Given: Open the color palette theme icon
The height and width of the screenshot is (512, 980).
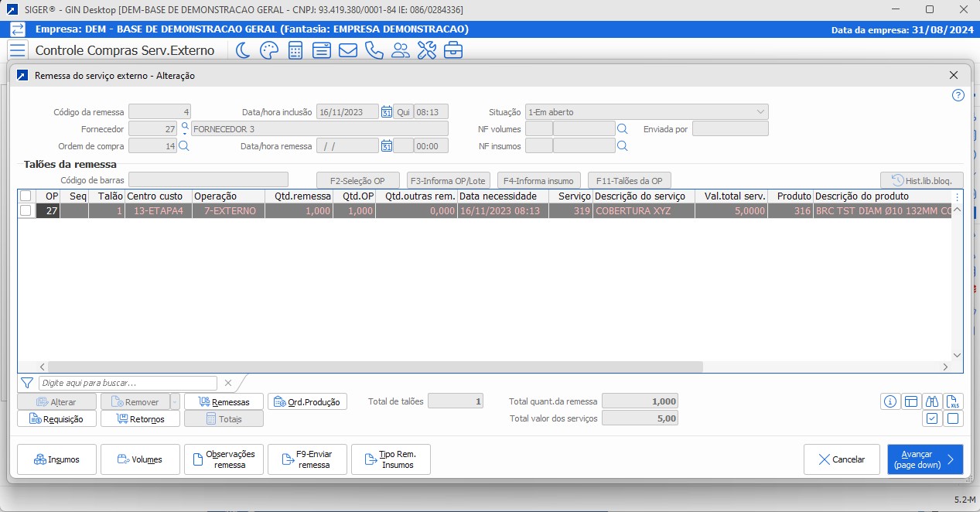Looking at the screenshot, I should [268, 50].
